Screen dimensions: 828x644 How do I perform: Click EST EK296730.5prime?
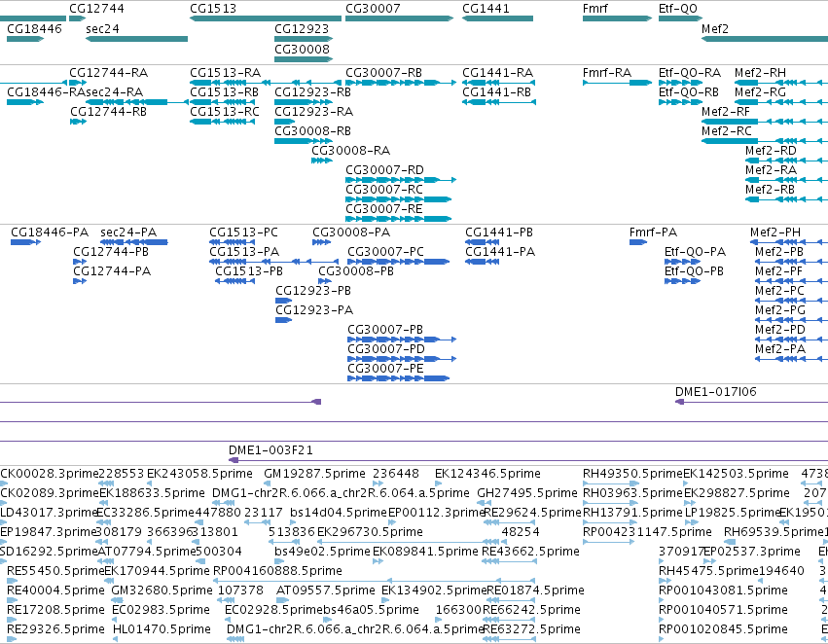pyautogui.click(x=370, y=532)
